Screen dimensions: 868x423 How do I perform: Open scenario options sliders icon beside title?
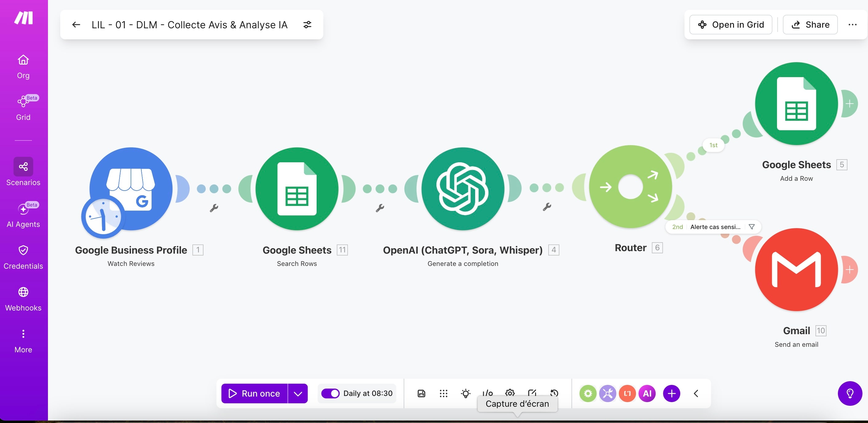coord(307,25)
